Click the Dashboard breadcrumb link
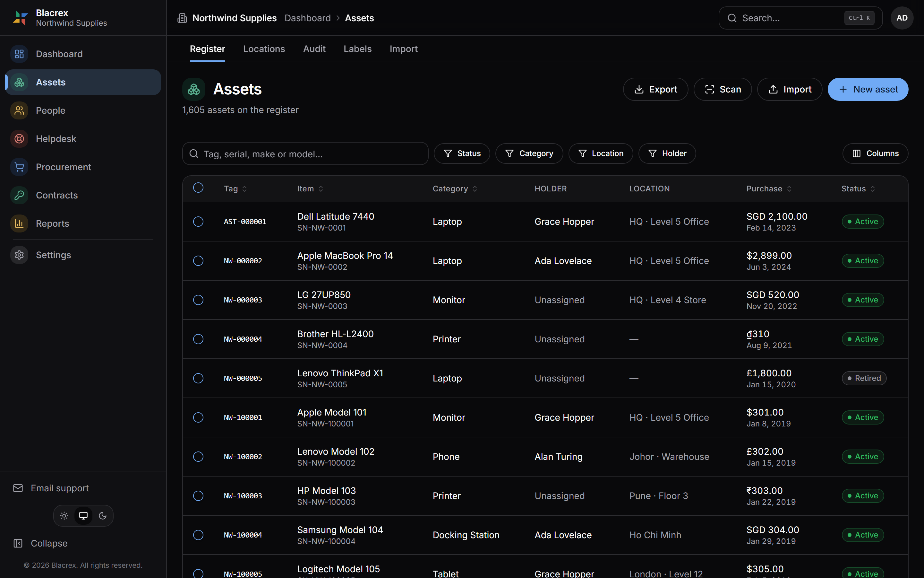The width and height of the screenshot is (924, 578). coord(308,18)
